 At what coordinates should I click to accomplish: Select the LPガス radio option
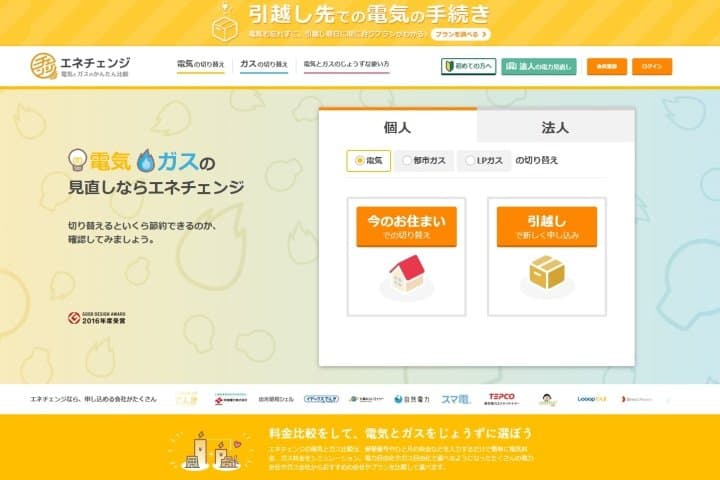484,161
